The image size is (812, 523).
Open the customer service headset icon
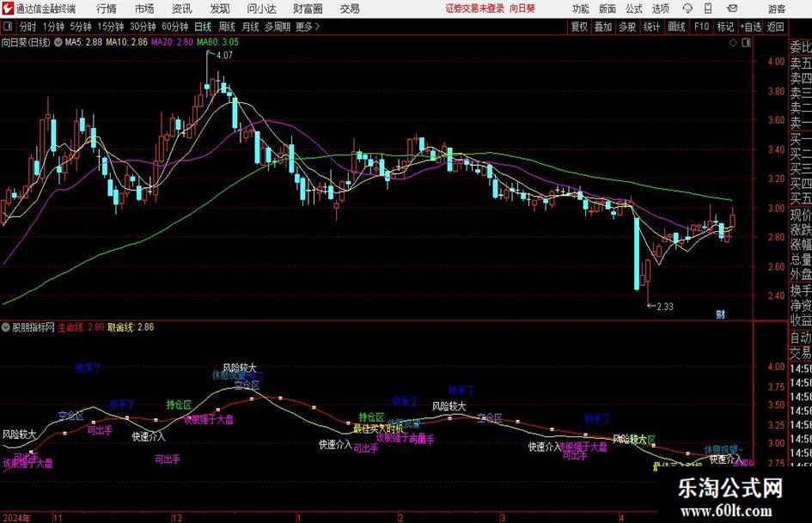(687, 9)
